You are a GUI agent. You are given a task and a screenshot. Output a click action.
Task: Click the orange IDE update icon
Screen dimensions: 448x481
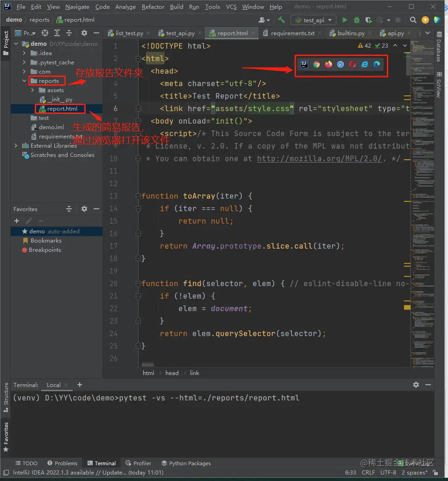[x=425, y=20]
